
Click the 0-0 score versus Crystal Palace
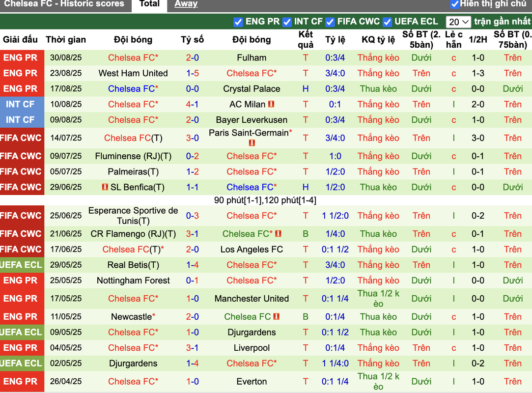pos(192,89)
